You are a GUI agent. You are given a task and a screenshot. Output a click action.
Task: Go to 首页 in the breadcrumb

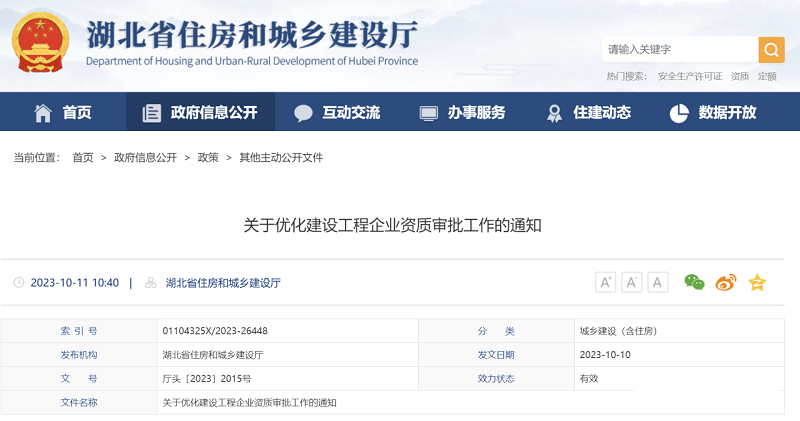tap(83, 158)
